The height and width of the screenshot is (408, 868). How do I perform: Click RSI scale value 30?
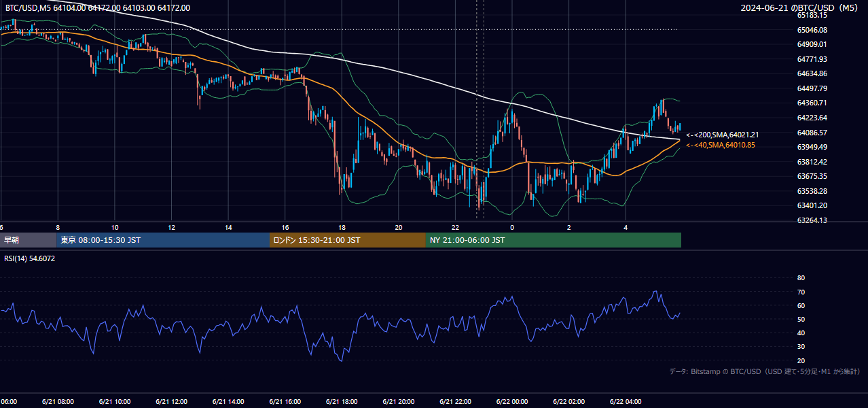click(x=801, y=347)
